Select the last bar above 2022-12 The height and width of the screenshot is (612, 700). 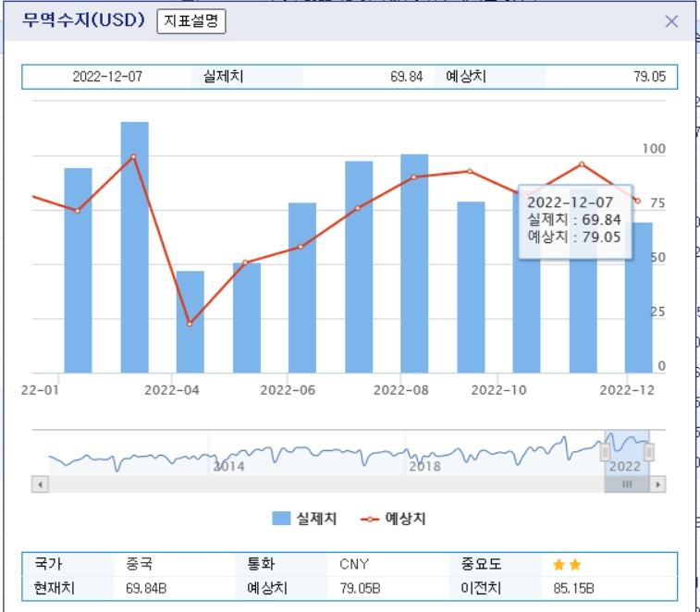click(639, 298)
